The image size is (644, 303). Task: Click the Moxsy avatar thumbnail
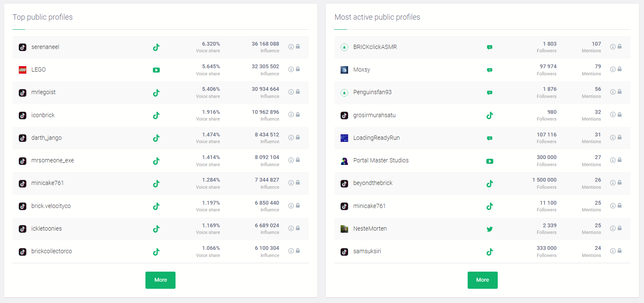[344, 70]
